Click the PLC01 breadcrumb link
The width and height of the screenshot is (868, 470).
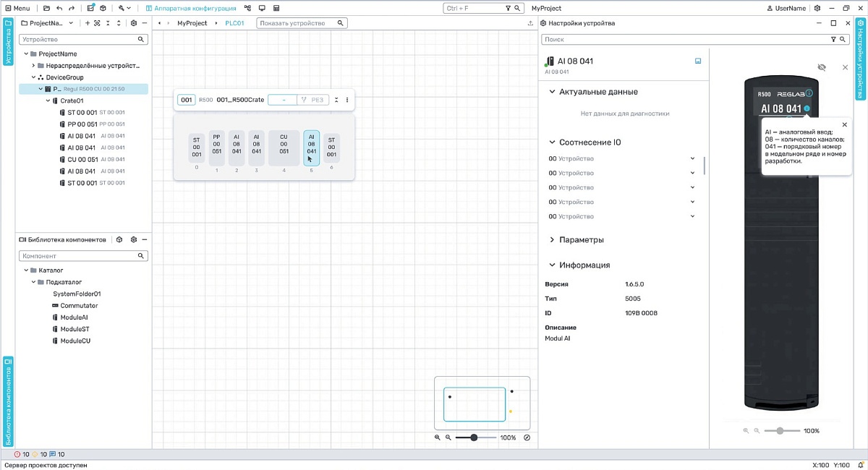pos(234,23)
